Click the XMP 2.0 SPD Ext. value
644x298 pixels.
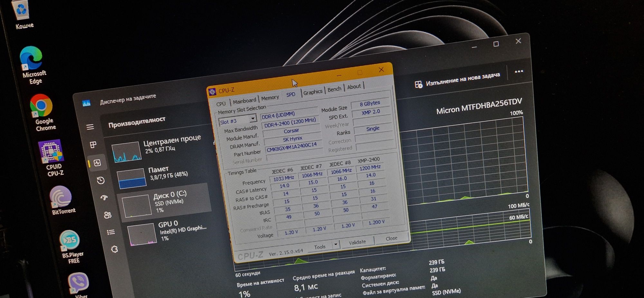[x=371, y=112]
